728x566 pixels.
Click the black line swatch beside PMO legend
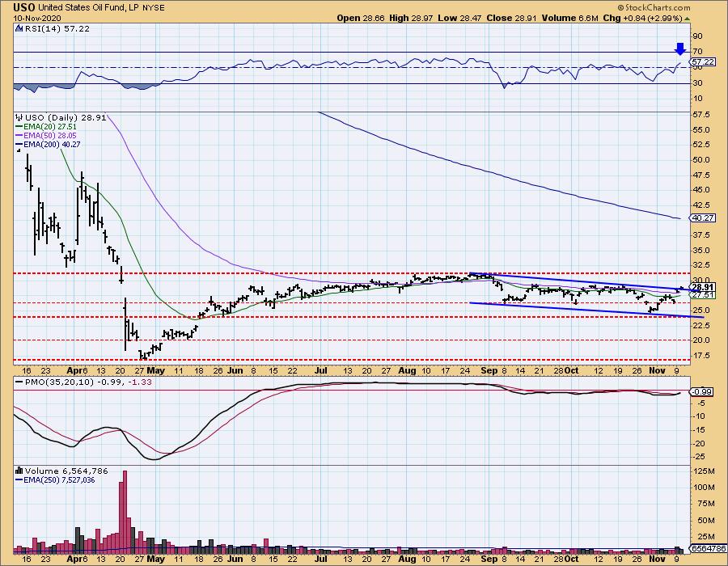pyautogui.click(x=19, y=382)
